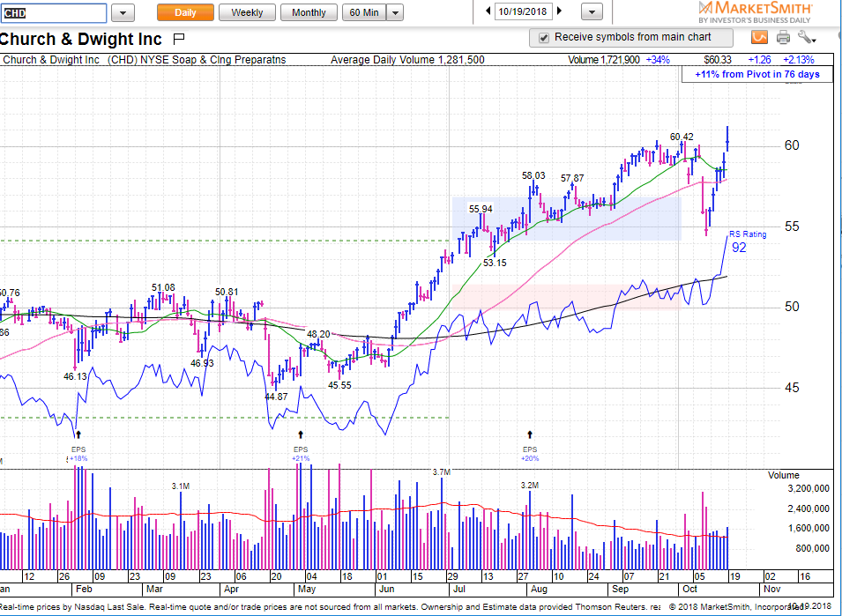The height and width of the screenshot is (616, 842).
Task: Open the symbol history dropdown beside CHD
Action: (x=123, y=13)
